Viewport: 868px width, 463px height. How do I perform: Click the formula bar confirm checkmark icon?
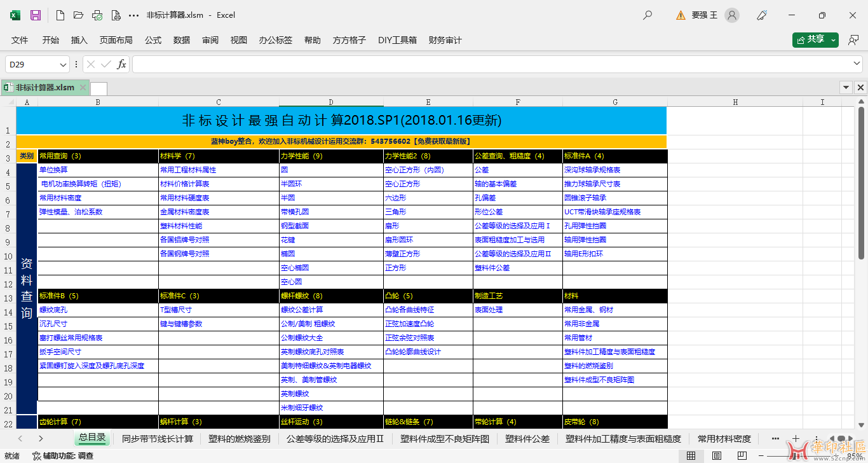(106, 64)
